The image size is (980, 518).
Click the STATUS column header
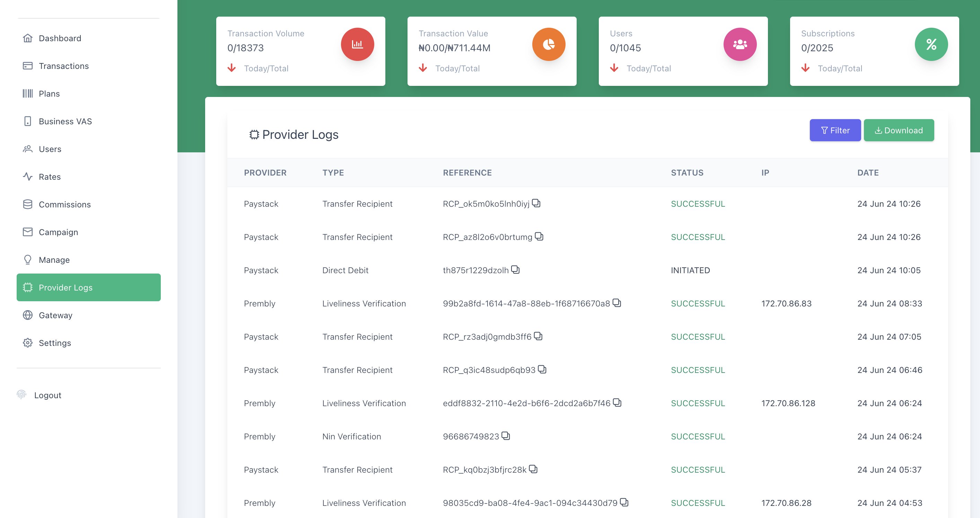(687, 172)
